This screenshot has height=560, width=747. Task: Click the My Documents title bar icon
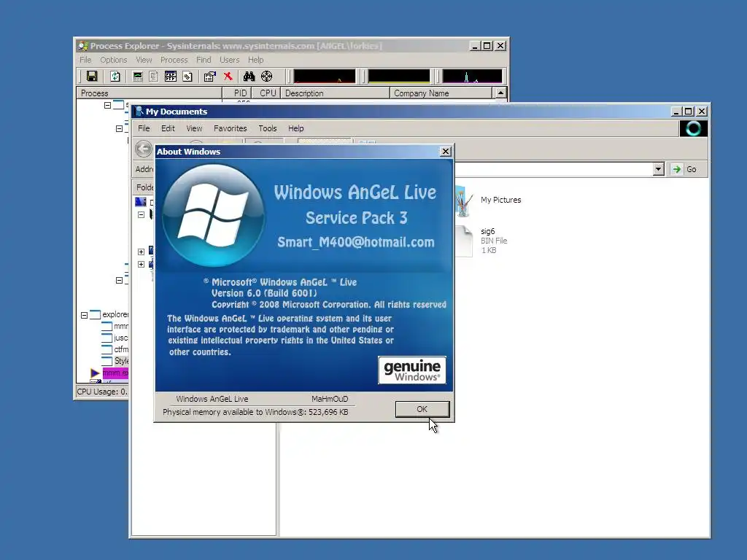(x=139, y=112)
